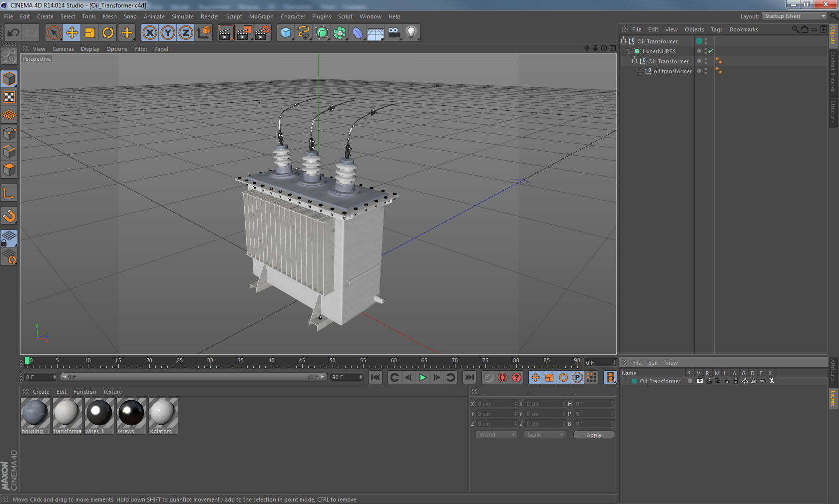Open the spline pen tools
Screen dimensions: 839x504
pyautogui.click(x=304, y=33)
